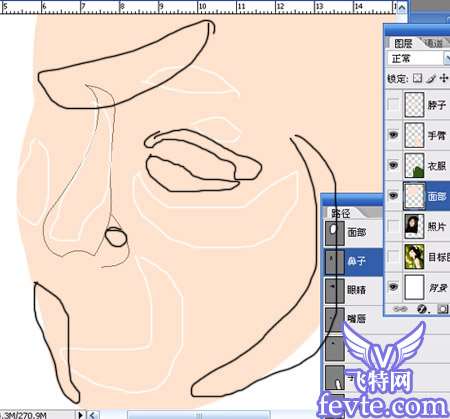The image size is (450, 419).
Task: Open the 正常 blend mode dropdown
Action: (x=418, y=59)
